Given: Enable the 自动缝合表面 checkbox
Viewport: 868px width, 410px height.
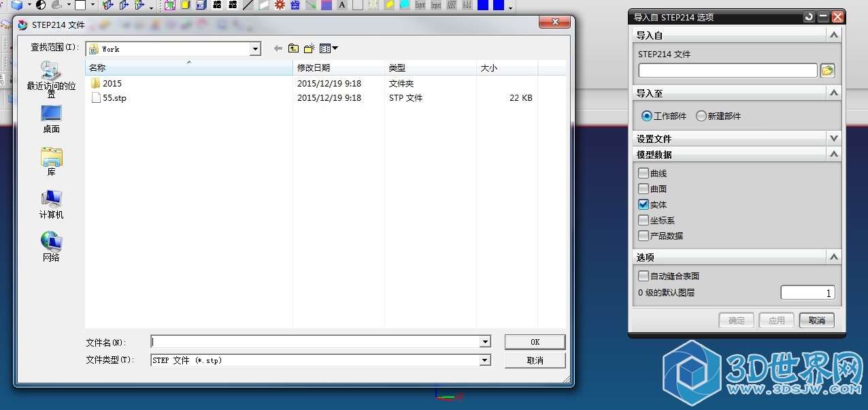Looking at the screenshot, I should [644, 276].
